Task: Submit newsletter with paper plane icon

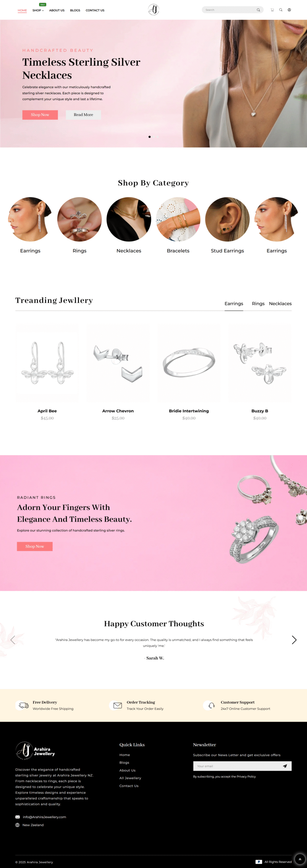Action: 285,766
